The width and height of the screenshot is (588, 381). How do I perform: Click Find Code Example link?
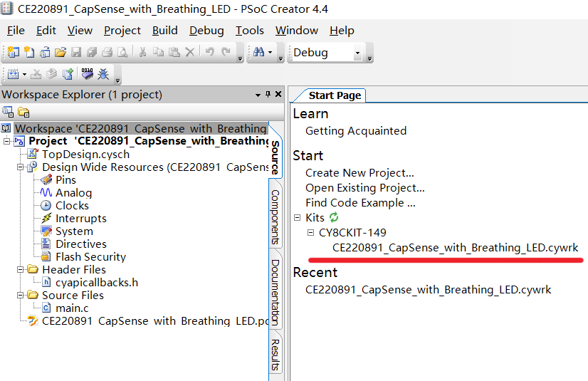[360, 203]
